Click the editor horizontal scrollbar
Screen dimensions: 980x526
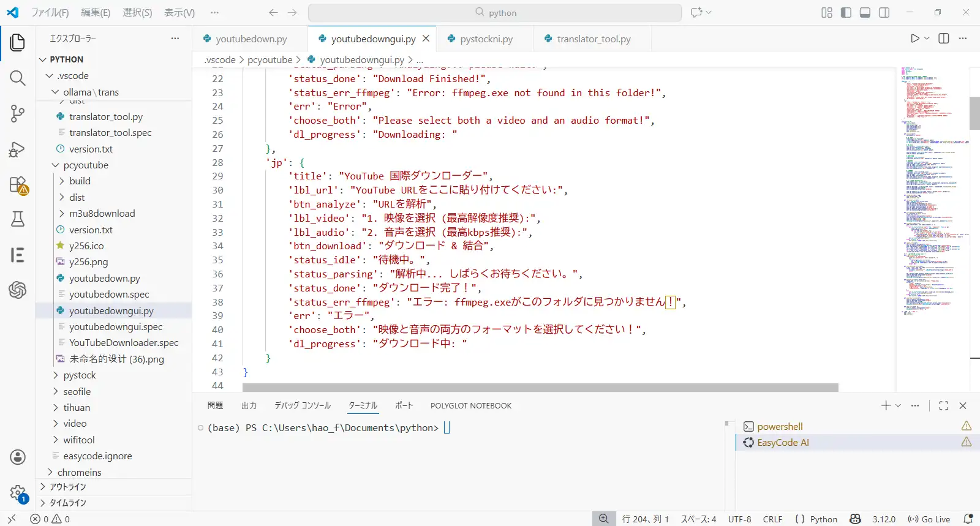(x=540, y=388)
